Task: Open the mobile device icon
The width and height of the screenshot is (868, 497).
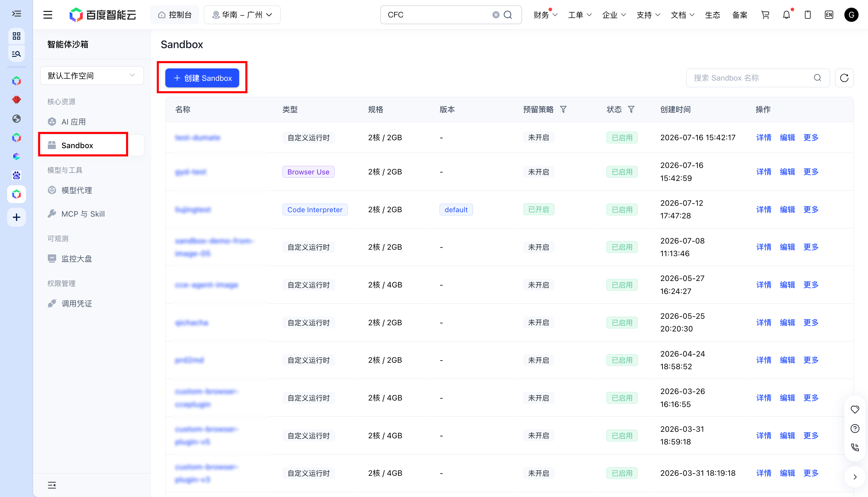Action: pos(807,15)
